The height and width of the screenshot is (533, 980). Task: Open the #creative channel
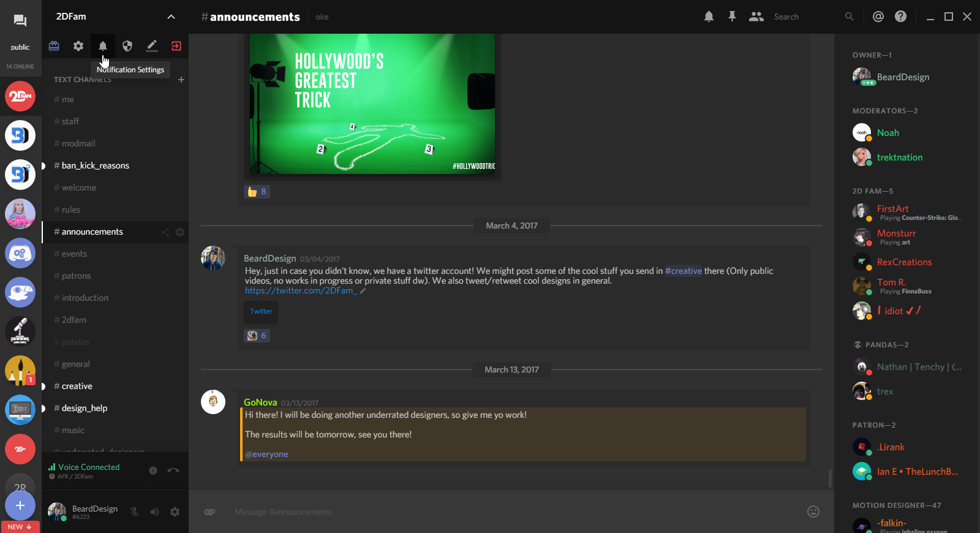point(115,386)
